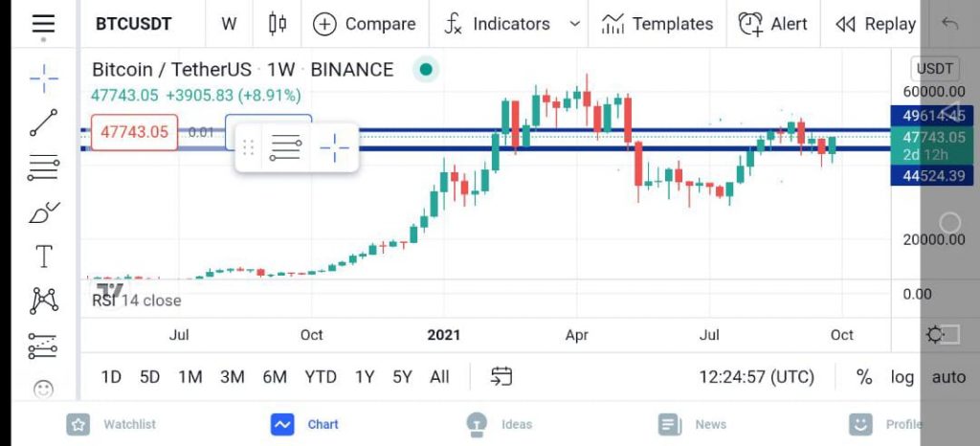The width and height of the screenshot is (980, 446).
Task: Select the brush drawing tool
Action: point(44,213)
